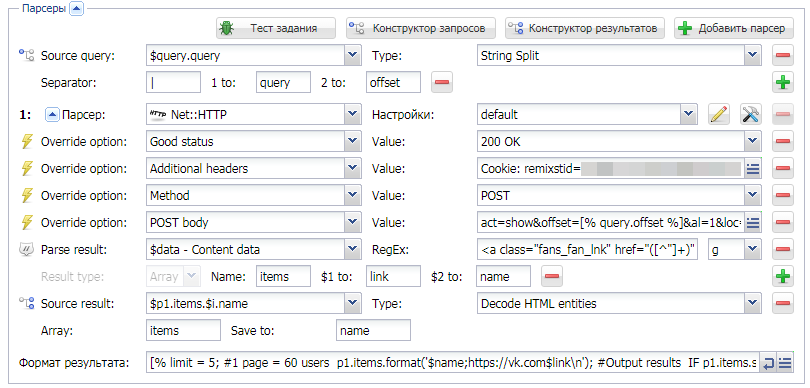Open the hammer and wrench tools icon

tap(751, 115)
